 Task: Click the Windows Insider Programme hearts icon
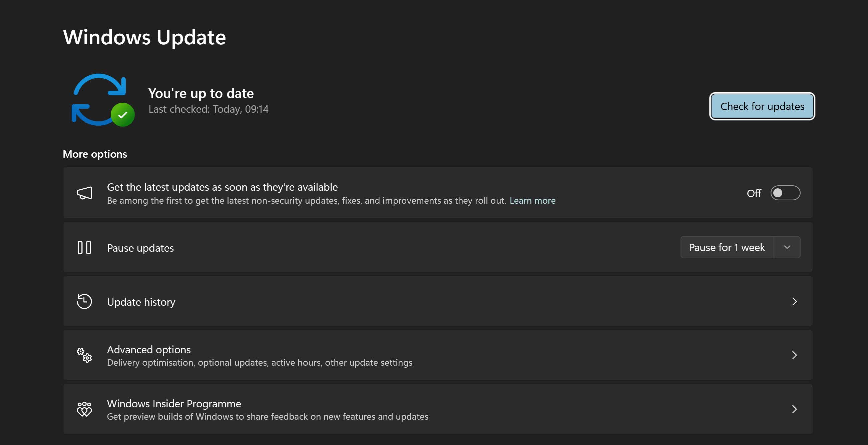(x=84, y=409)
